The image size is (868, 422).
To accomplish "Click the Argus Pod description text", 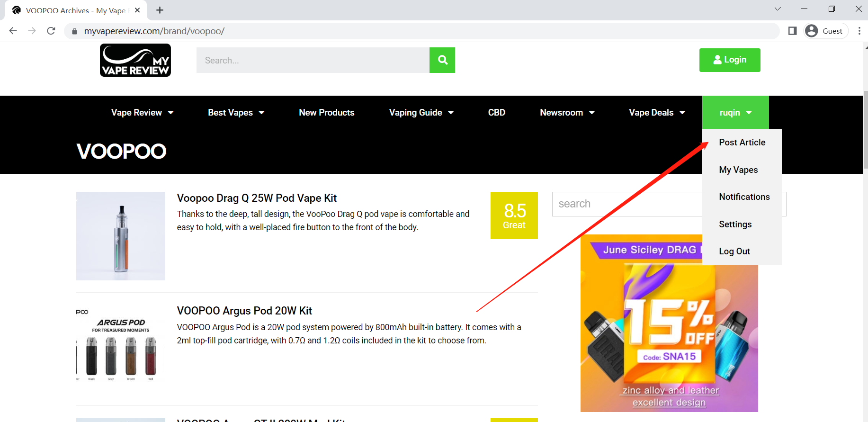I will coord(349,334).
